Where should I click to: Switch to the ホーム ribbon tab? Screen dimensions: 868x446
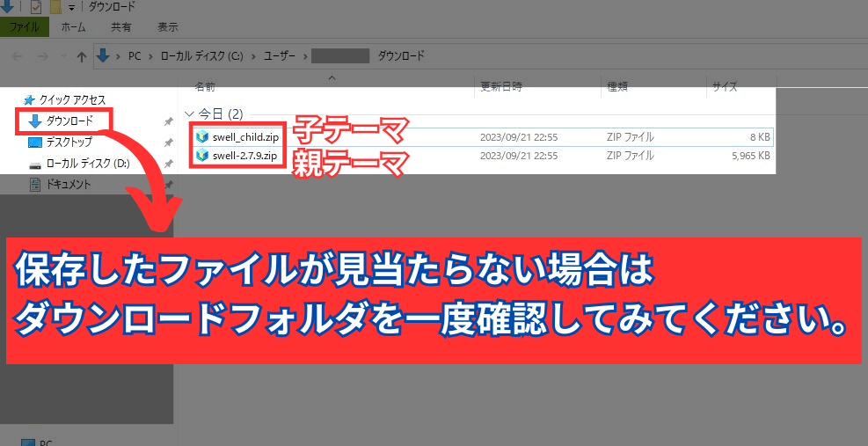point(73,26)
